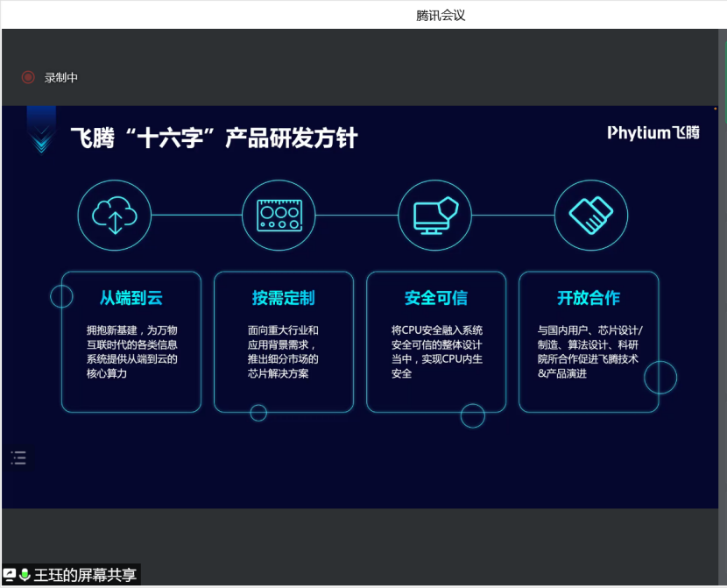This screenshot has width=727, height=588.
Task: Click the red recording indicator icon
Action: pos(28,77)
